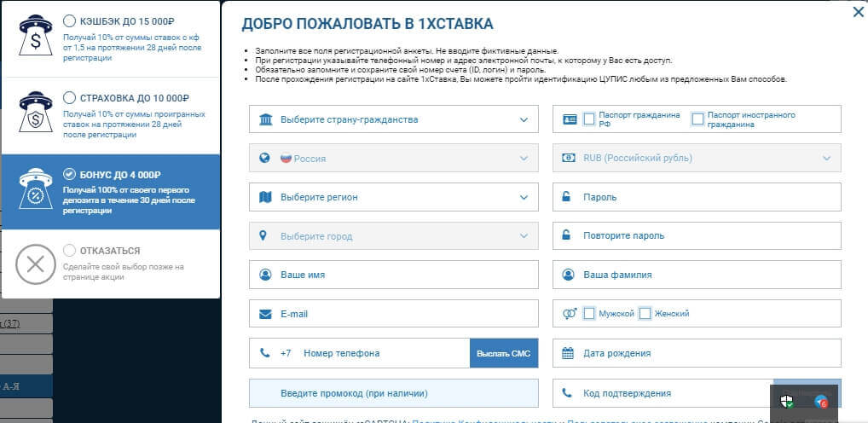
Task: Click the passport ID card icon
Action: 570,119
